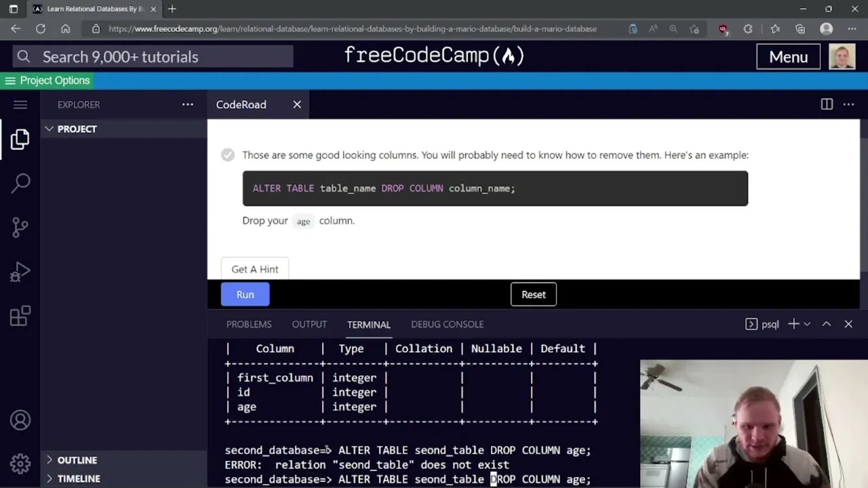Image resolution: width=868 pixels, height=488 pixels.
Task: Split the editor using the layout icon
Action: coord(826,104)
